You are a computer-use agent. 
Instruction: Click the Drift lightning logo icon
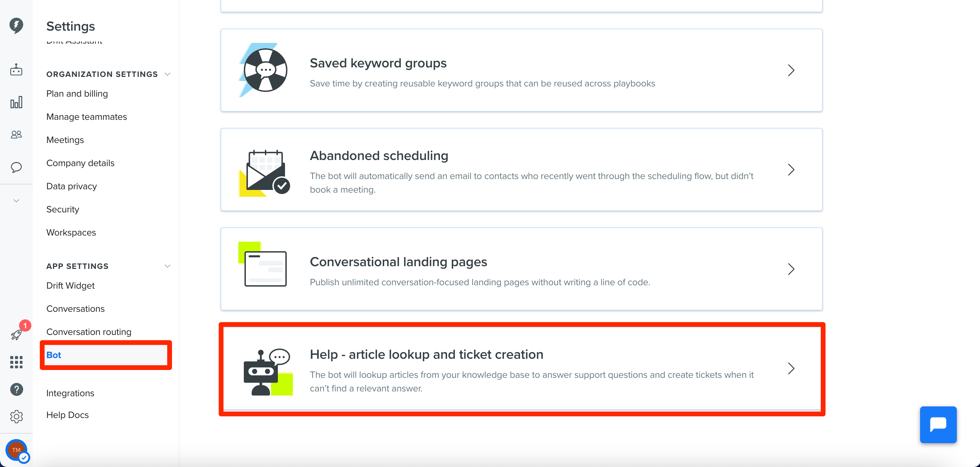tap(16, 26)
